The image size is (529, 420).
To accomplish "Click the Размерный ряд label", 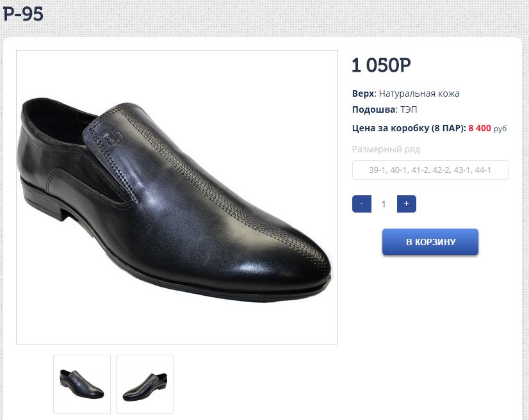I will point(386,149).
